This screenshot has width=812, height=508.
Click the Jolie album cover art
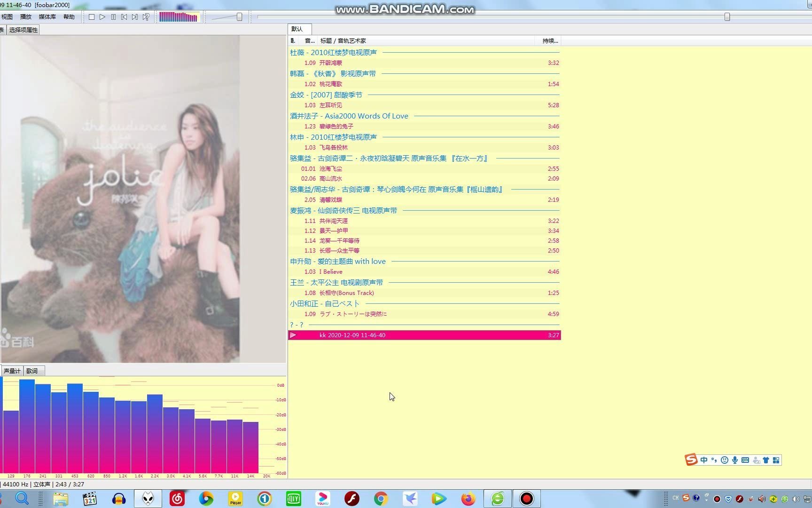(x=120, y=198)
